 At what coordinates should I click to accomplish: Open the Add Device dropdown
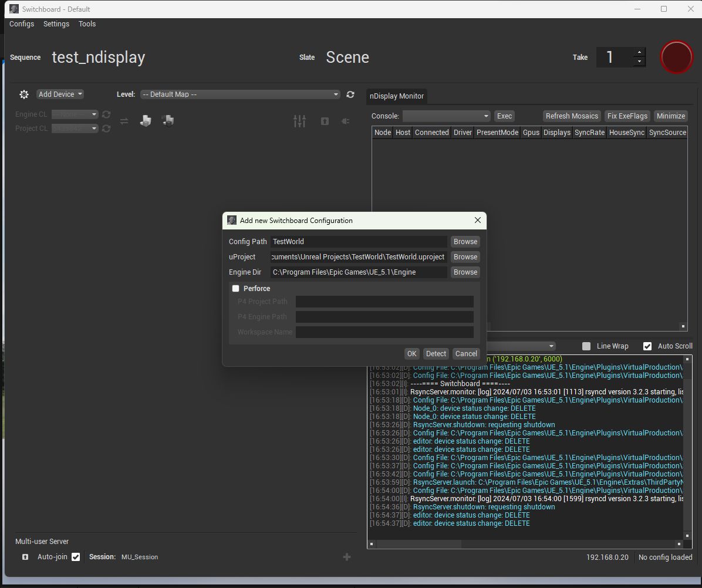(x=60, y=94)
